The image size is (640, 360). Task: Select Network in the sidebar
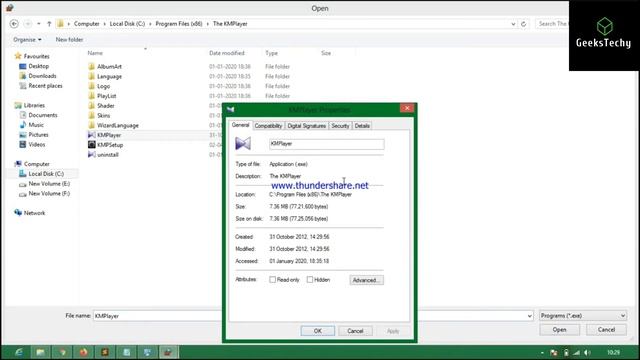[34, 213]
